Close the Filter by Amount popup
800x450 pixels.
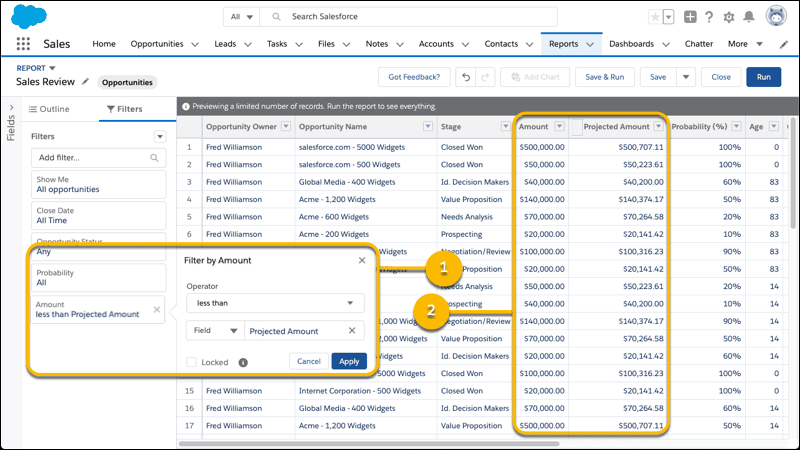[x=362, y=260]
